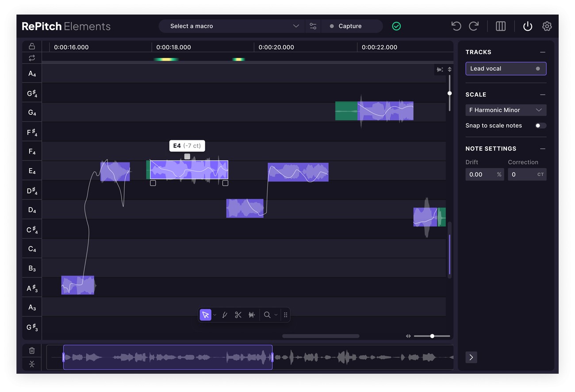Select the tuning fork pitch tool
This screenshot has height=392, width=575.
click(225, 315)
